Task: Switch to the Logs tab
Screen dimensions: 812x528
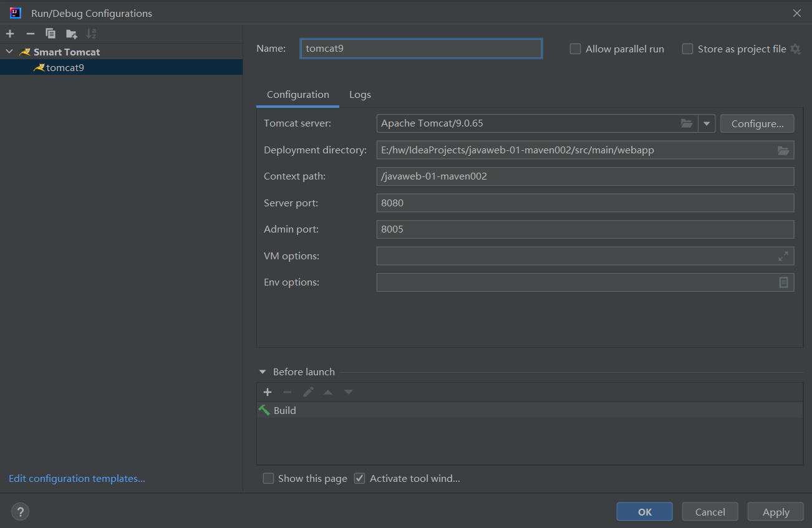Action: pyautogui.click(x=360, y=95)
